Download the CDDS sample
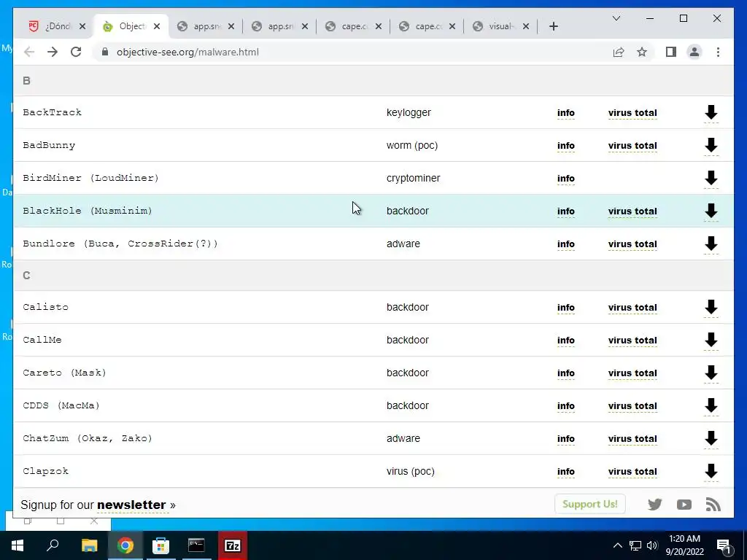The width and height of the screenshot is (747, 560). tap(711, 405)
